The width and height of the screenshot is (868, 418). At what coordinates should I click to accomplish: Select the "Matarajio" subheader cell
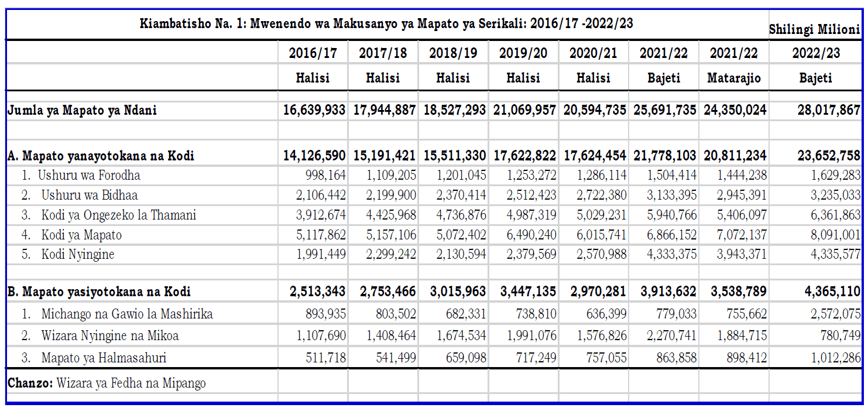[x=734, y=78]
